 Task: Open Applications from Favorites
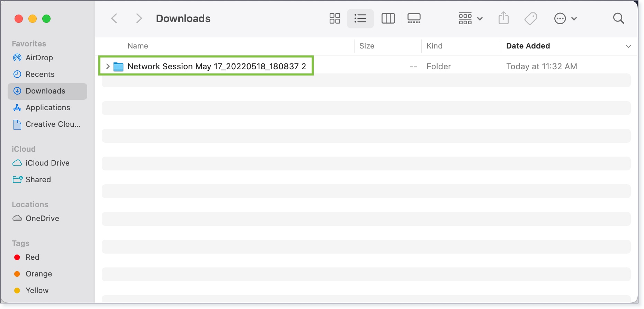click(47, 107)
